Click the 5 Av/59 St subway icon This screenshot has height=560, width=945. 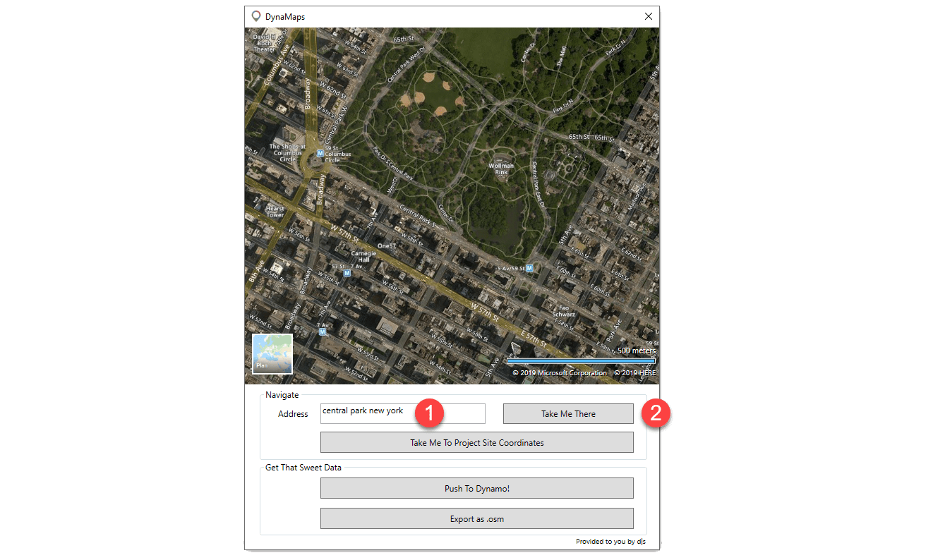point(529,268)
